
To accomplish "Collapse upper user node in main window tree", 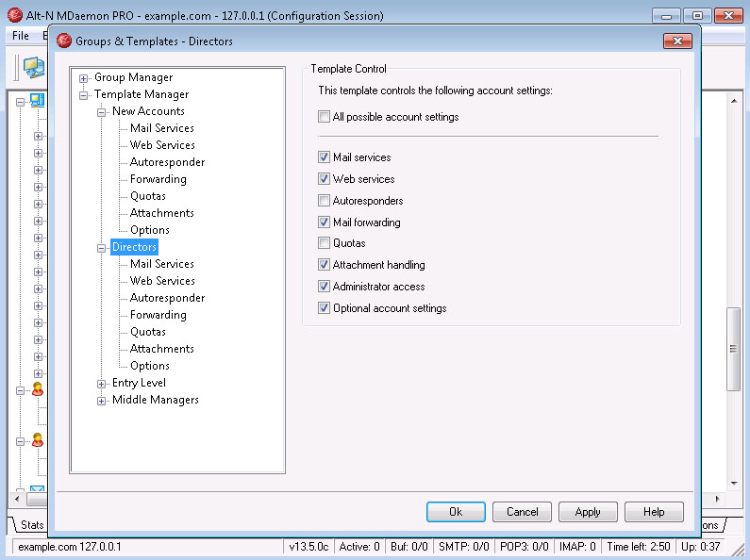I will coord(20,390).
